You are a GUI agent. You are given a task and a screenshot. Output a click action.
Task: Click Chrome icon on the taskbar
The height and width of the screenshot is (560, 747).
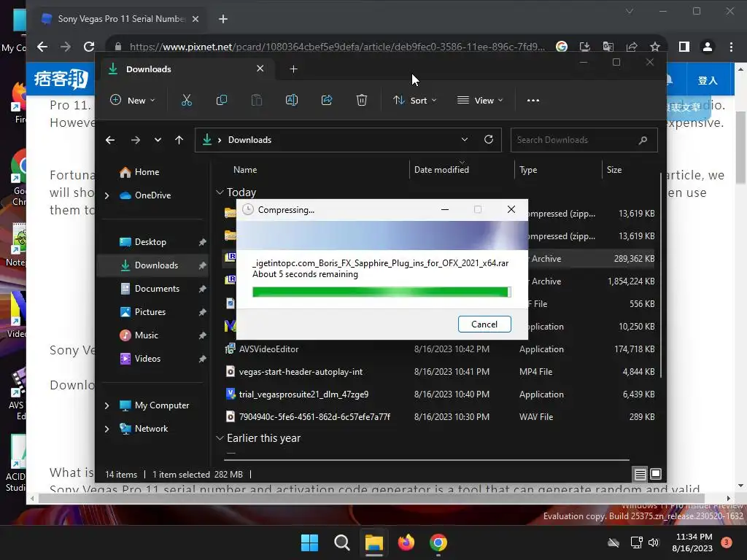(438, 542)
